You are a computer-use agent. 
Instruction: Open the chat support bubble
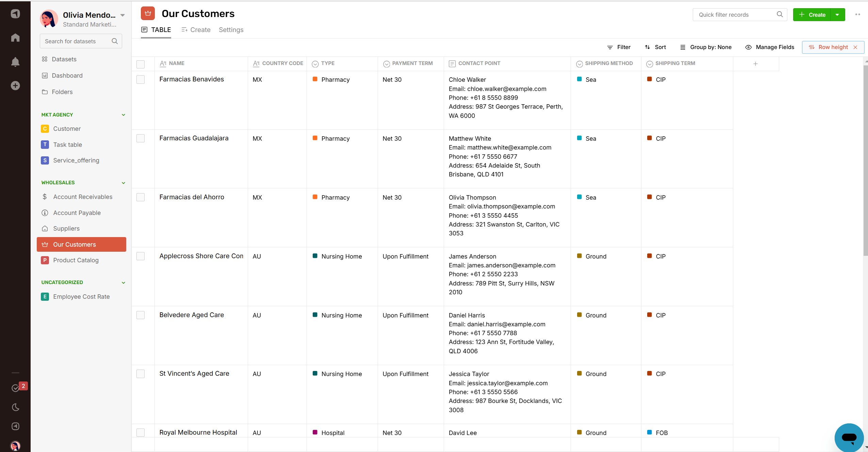(849, 437)
